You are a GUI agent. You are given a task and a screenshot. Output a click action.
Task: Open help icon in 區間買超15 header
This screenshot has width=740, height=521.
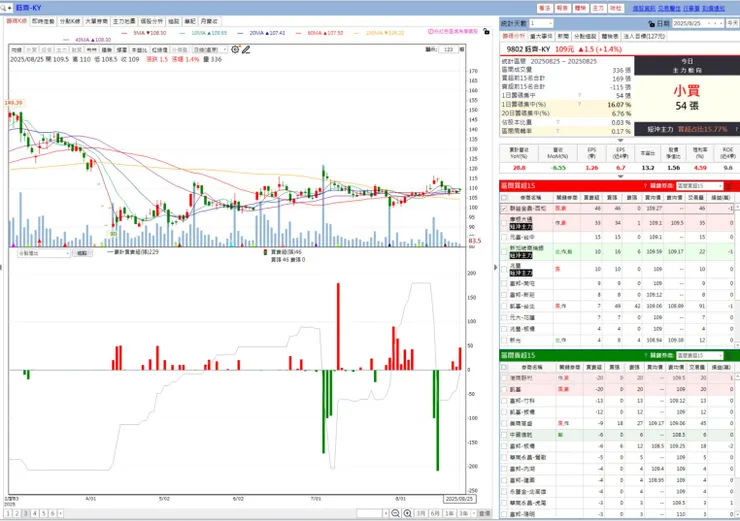click(645, 186)
